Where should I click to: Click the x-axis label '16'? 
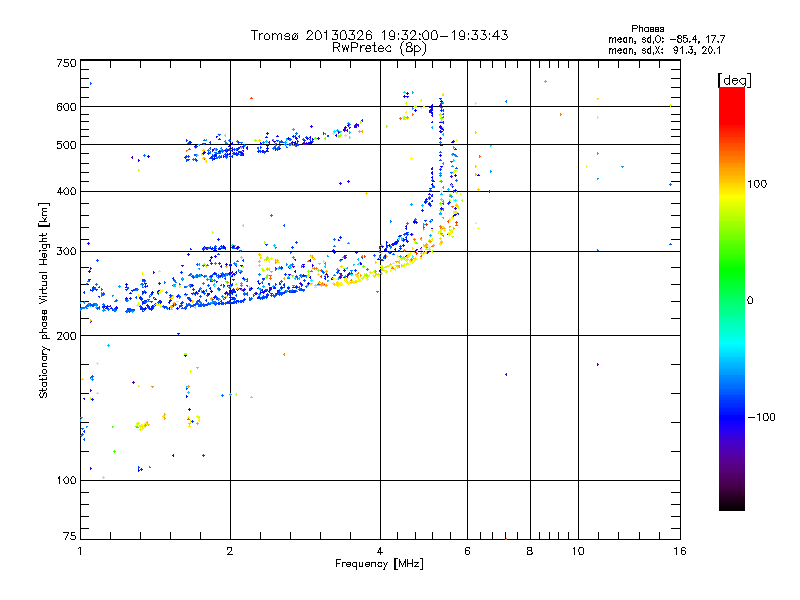pyautogui.click(x=680, y=551)
